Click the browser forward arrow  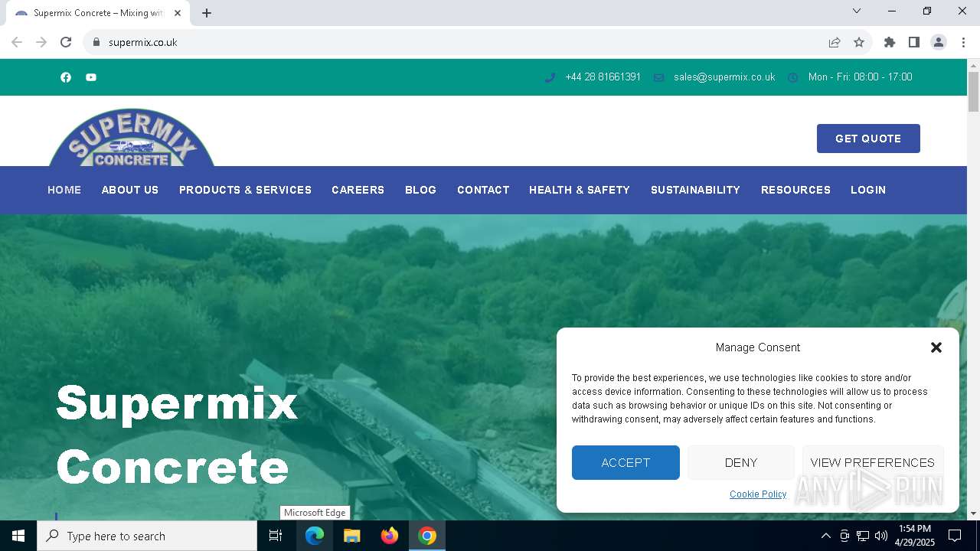tap(41, 42)
